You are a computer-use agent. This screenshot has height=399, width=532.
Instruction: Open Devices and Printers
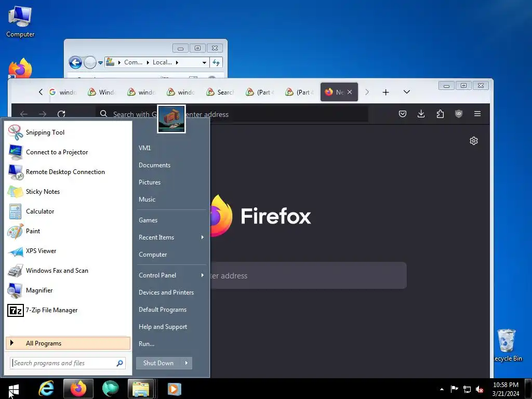click(166, 292)
